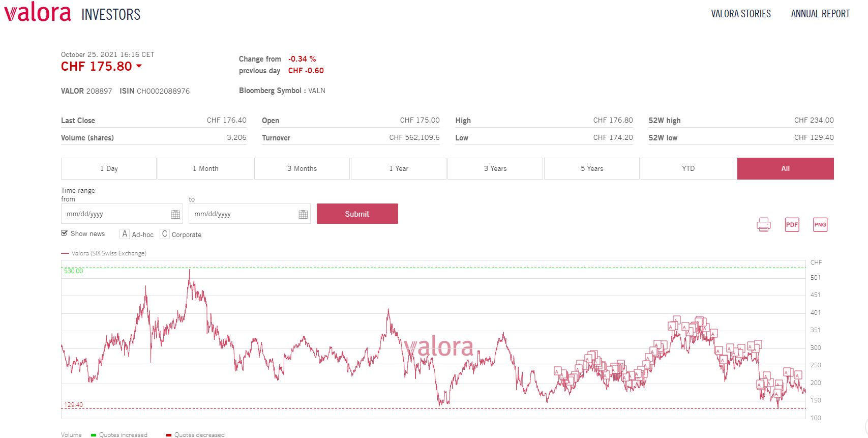Image resolution: width=868 pixels, height=438 pixels.
Task: Uncheck the Show news checkbox
Action: point(64,232)
